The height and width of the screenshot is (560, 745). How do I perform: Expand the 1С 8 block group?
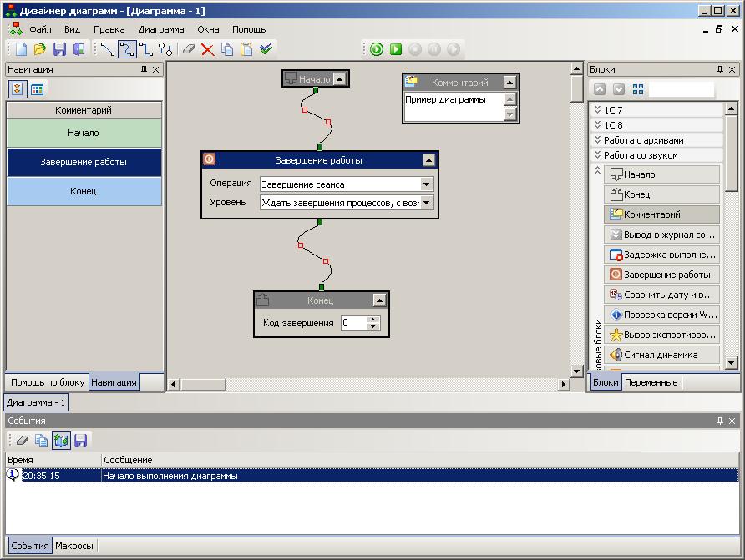coord(657,125)
